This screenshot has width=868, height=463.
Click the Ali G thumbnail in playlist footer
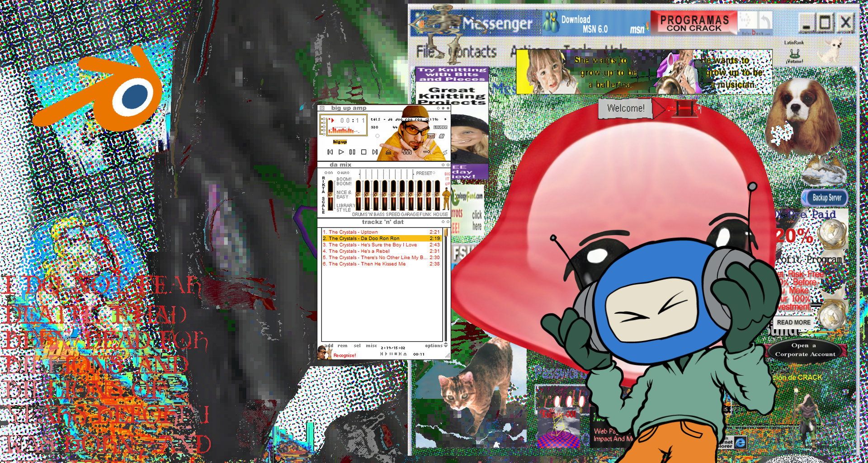click(324, 353)
